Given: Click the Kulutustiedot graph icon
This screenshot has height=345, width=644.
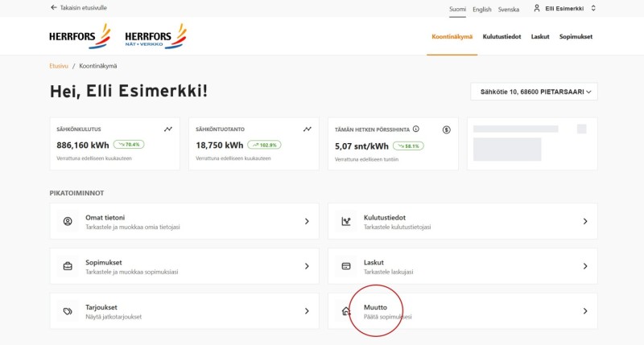Looking at the screenshot, I should 346,221.
